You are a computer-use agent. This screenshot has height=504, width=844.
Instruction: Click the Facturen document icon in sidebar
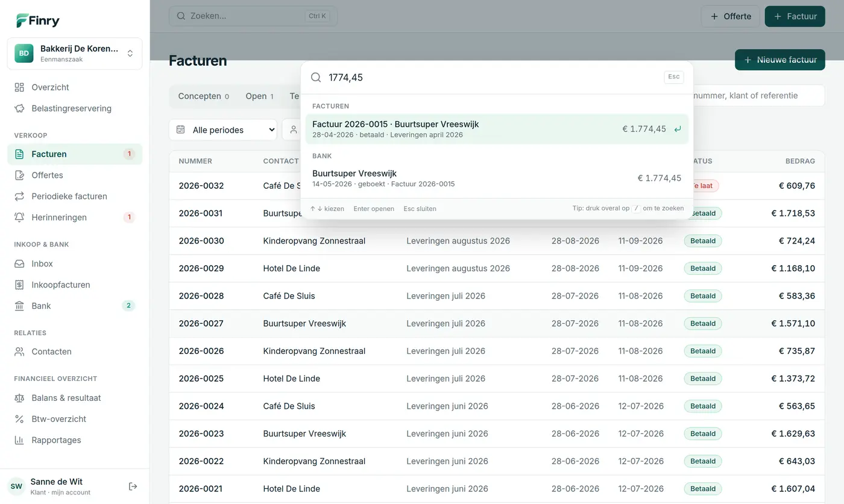tap(19, 154)
